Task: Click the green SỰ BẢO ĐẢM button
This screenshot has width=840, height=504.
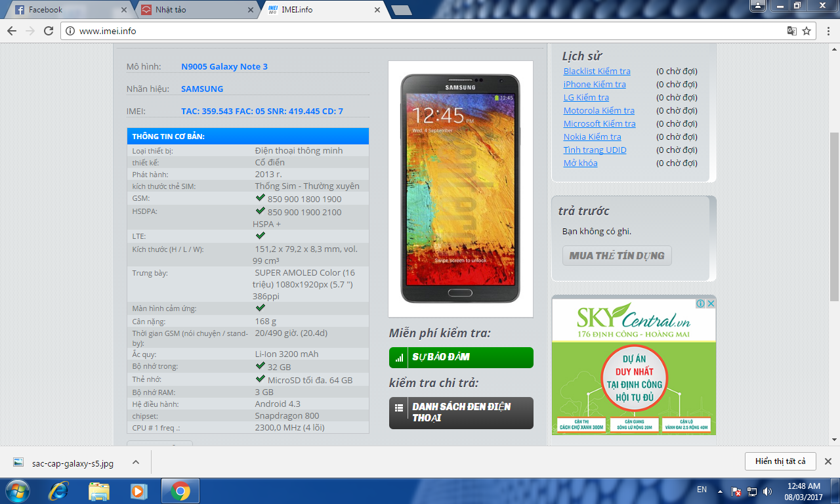Action: [461, 358]
